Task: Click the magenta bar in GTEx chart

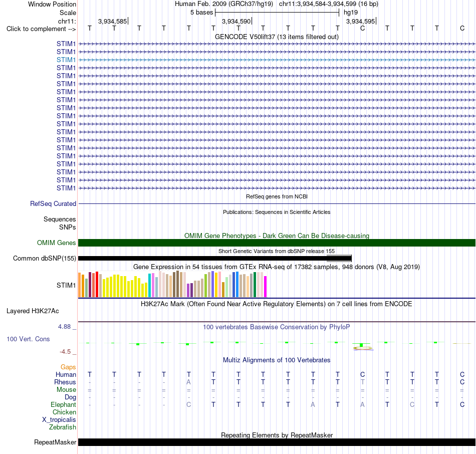Action: click(266, 286)
